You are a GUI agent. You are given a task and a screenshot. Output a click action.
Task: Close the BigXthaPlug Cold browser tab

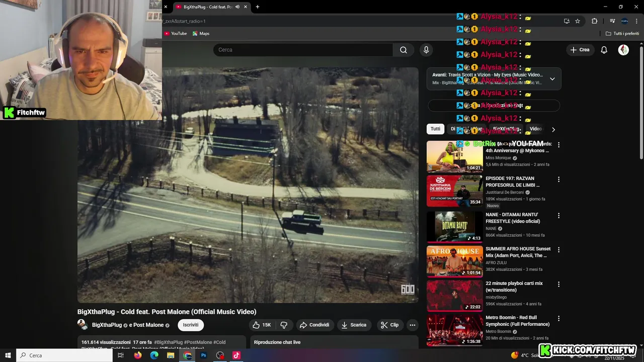[x=246, y=7]
